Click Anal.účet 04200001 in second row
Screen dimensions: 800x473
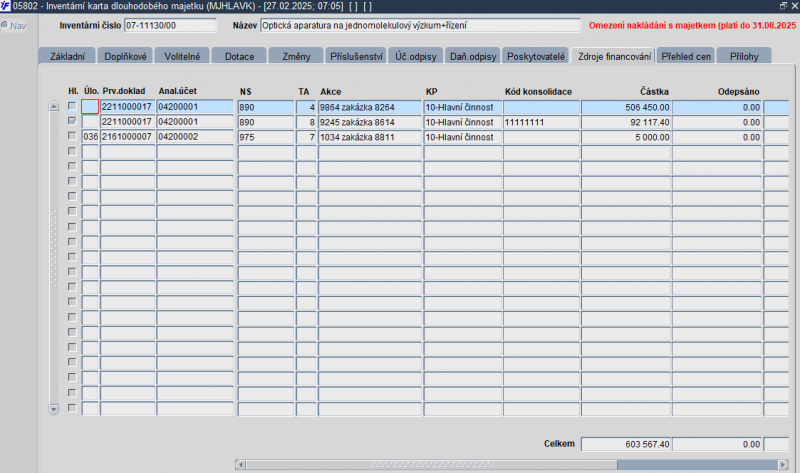tap(194, 121)
